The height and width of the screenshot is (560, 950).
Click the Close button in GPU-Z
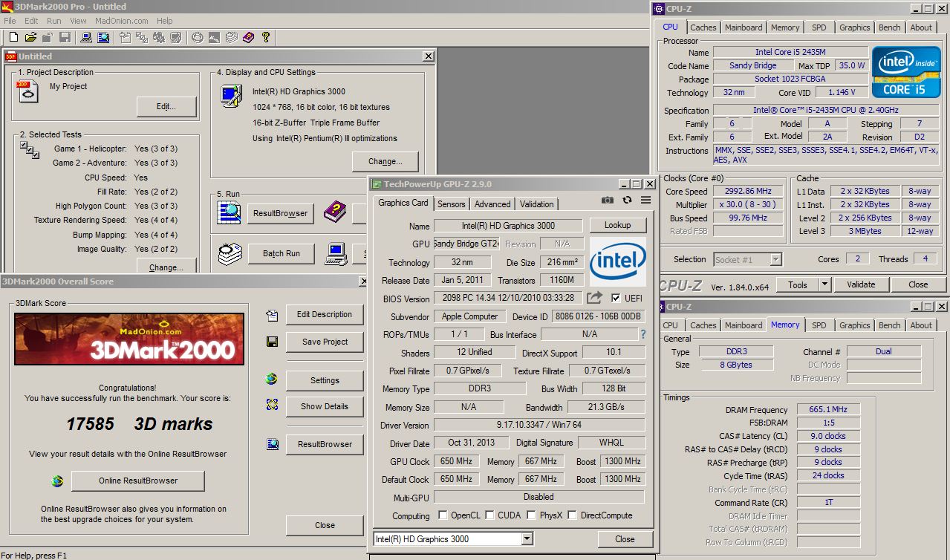tap(625, 539)
